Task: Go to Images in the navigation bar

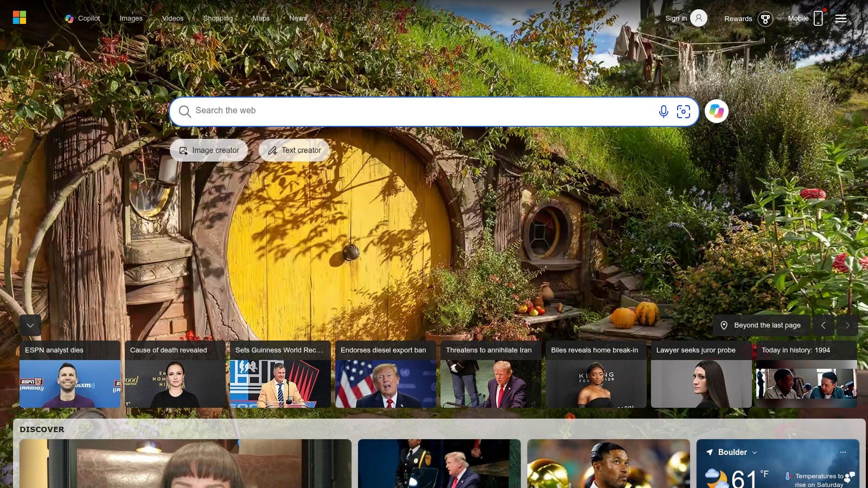Action: coord(131,18)
